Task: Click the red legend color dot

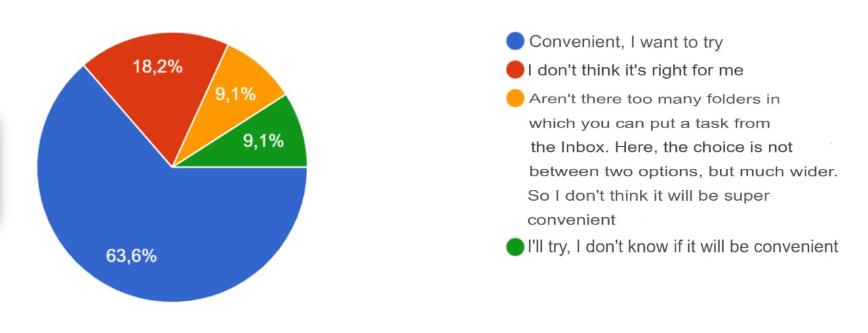Action: tap(516, 69)
